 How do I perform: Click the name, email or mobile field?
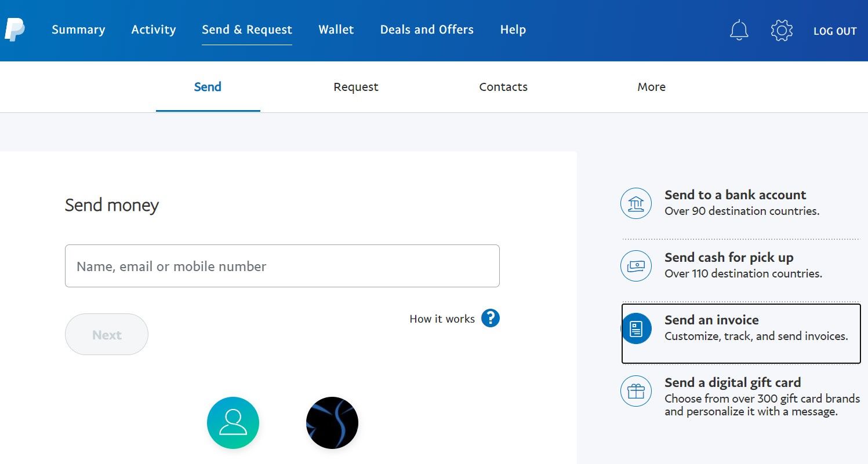(x=282, y=266)
